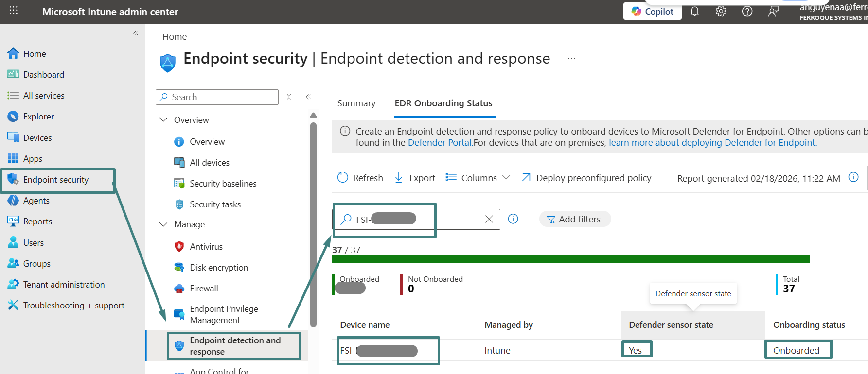Screen dimensions: 868x374
Task: Open the notifications bell icon
Action: point(694,11)
